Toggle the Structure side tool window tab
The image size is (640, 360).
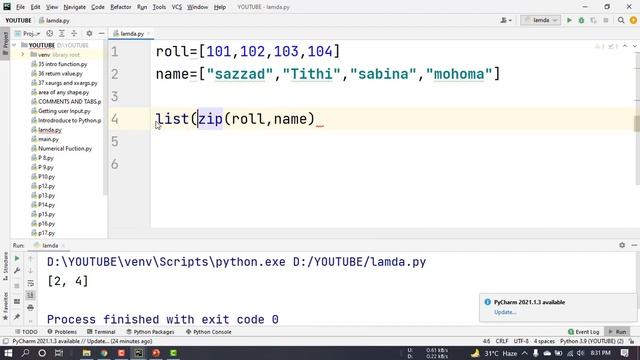click(x=5, y=266)
